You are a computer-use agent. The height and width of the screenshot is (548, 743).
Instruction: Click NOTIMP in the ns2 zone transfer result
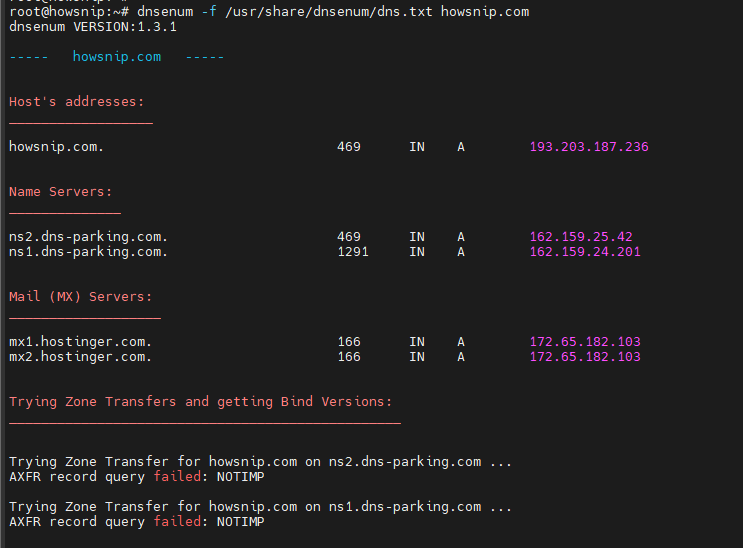pyautogui.click(x=240, y=477)
